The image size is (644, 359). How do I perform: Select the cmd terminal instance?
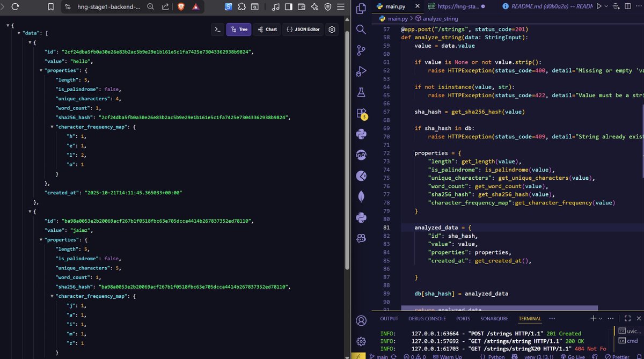[x=629, y=341]
